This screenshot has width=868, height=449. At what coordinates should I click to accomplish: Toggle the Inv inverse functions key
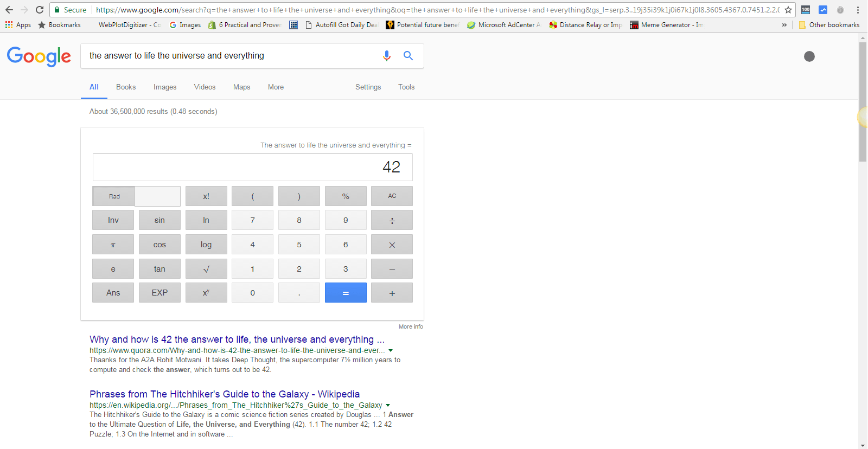click(x=113, y=220)
